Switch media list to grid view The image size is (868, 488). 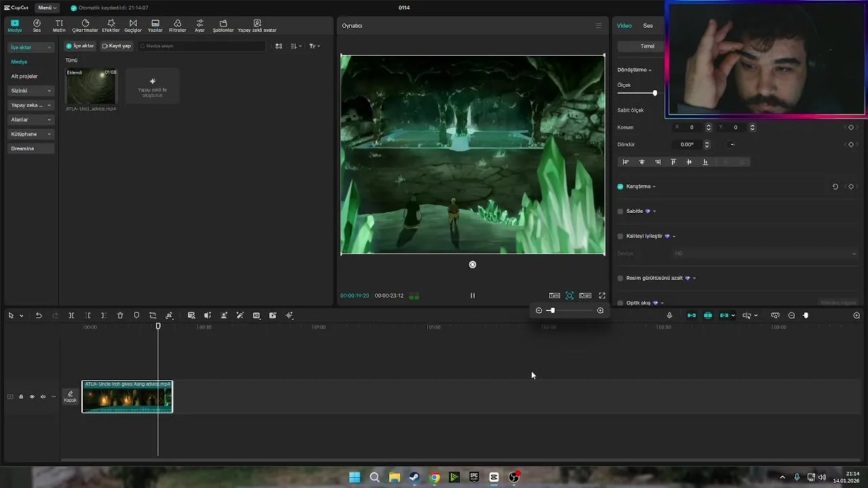[279, 46]
